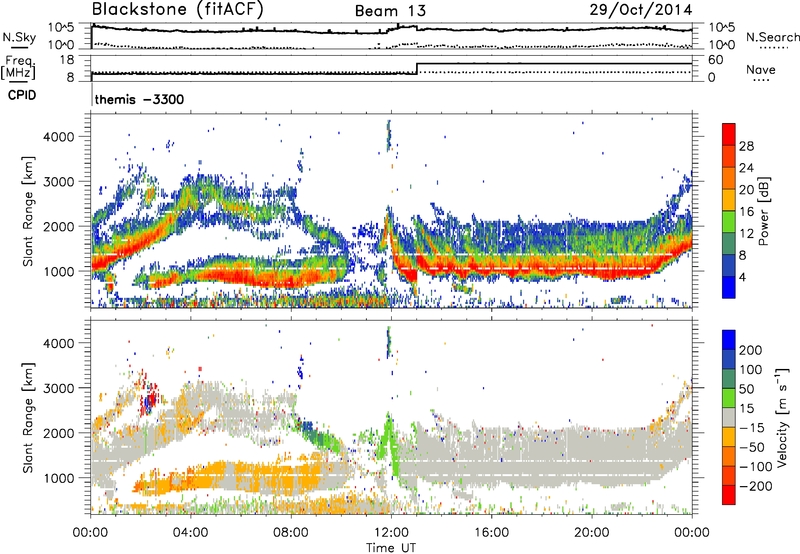The width and height of the screenshot is (800, 554).
Task: Click the blue top of the velocity colorbar
Action: (x=729, y=339)
